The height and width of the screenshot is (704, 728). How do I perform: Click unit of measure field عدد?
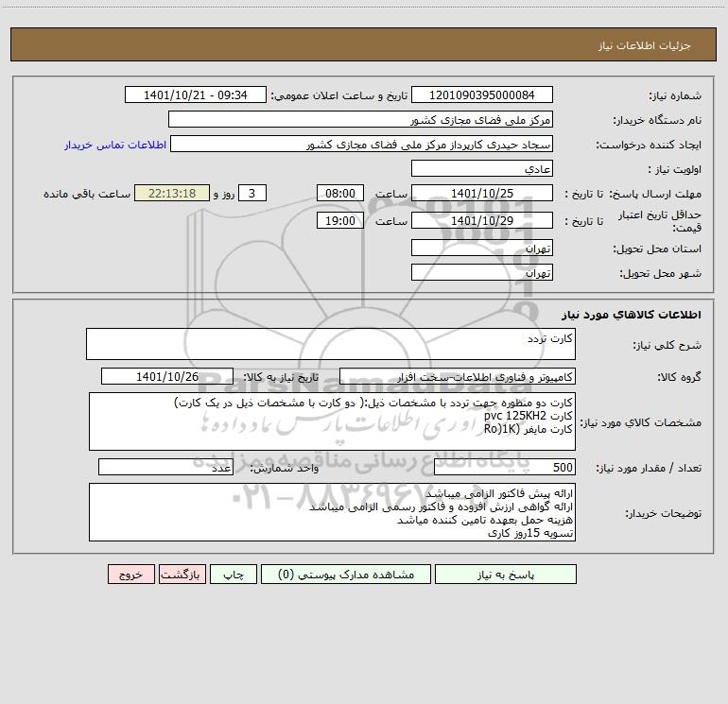[x=165, y=468]
